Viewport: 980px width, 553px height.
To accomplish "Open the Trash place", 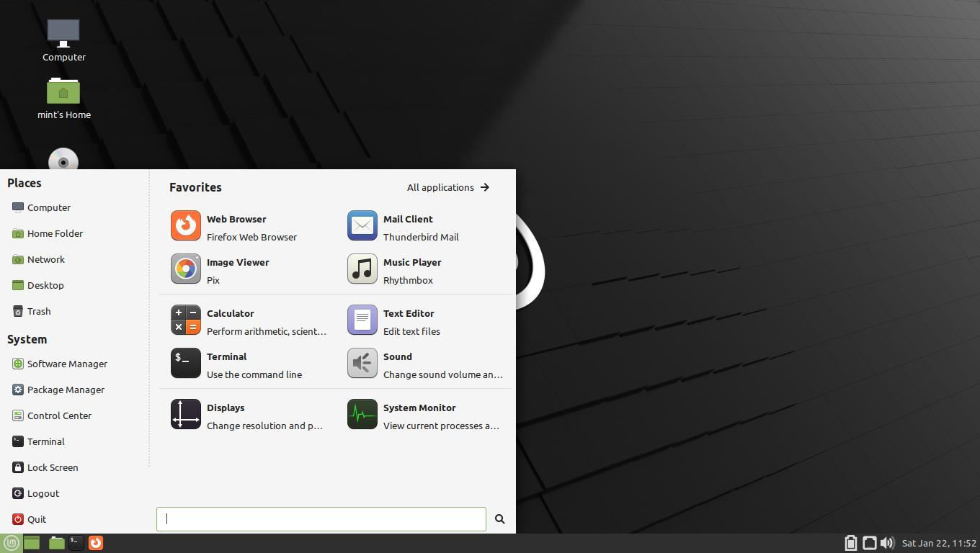I will [x=38, y=311].
